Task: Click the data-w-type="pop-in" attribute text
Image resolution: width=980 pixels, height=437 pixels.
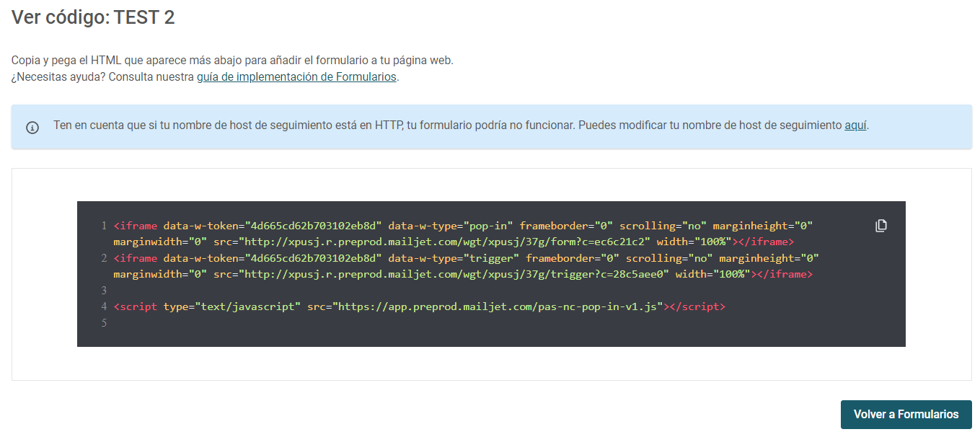Action: pyautogui.click(x=451, y=226)
